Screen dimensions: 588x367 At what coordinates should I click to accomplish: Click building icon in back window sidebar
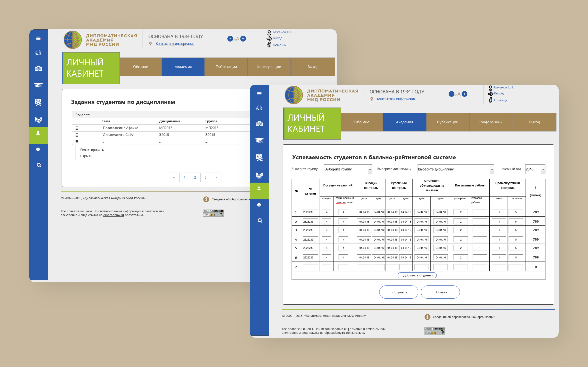pos(38,69)
